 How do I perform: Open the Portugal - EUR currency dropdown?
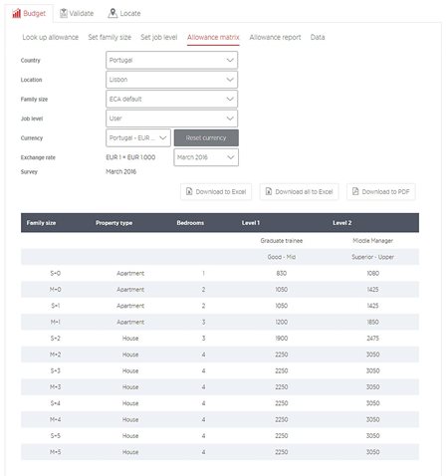pyautogui.click(x=138, y=137)
